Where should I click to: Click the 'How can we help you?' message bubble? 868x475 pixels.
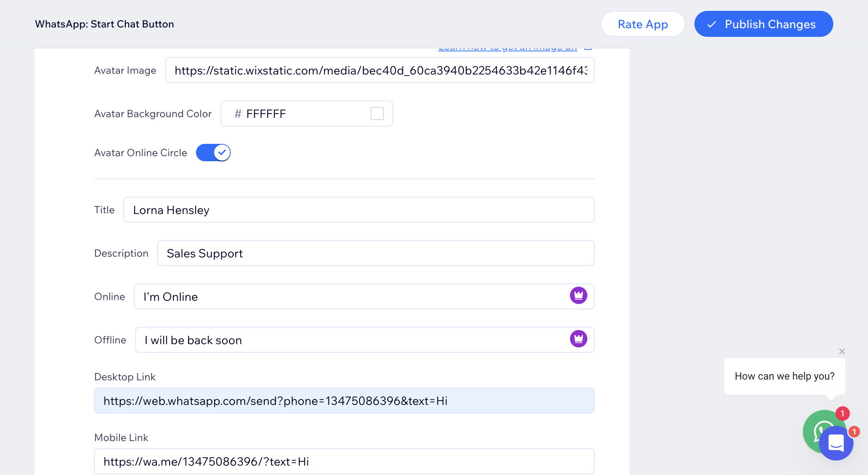click(x=784, y=376)
